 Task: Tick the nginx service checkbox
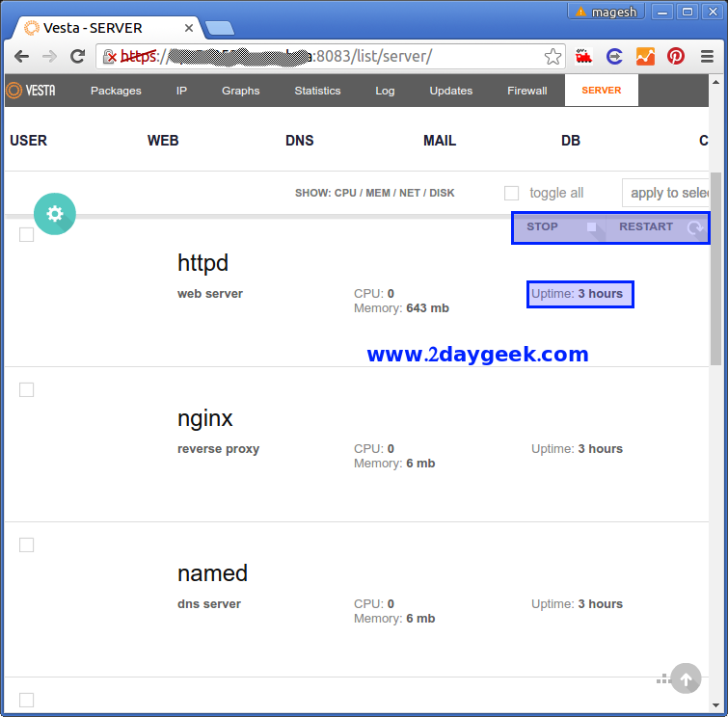pyautogui.click(x=26, y=390)
